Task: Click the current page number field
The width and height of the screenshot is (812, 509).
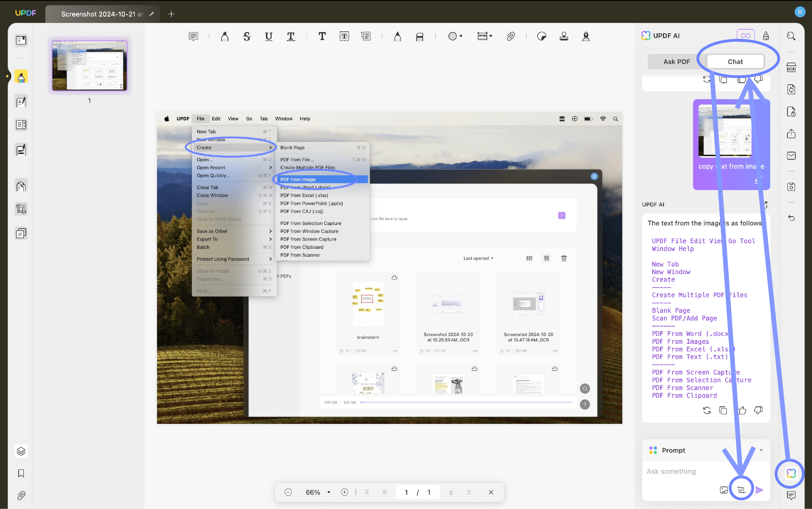Action: click(x=406, y=492)
